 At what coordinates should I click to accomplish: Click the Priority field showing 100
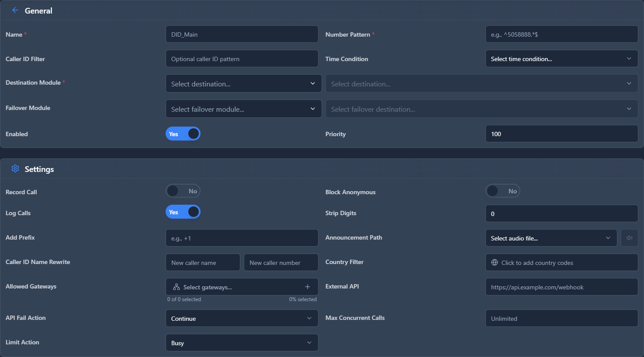561,134
